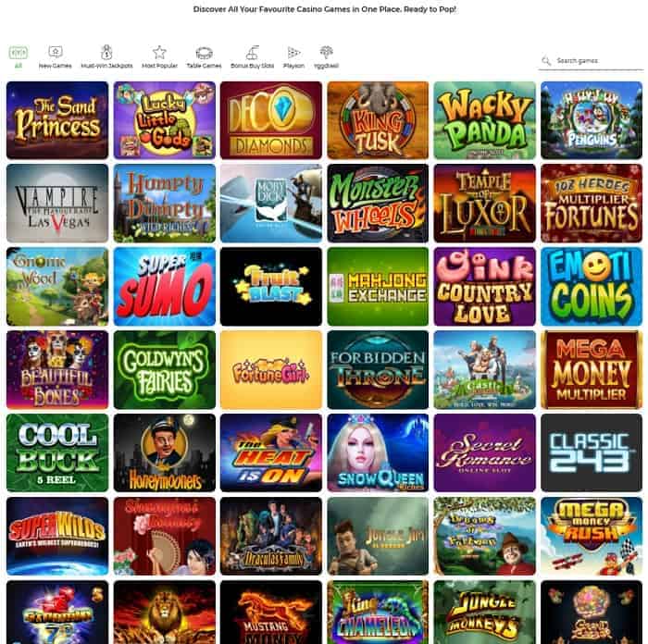
Task: Open the Deco Diamonds game tile
Action: 271,120
